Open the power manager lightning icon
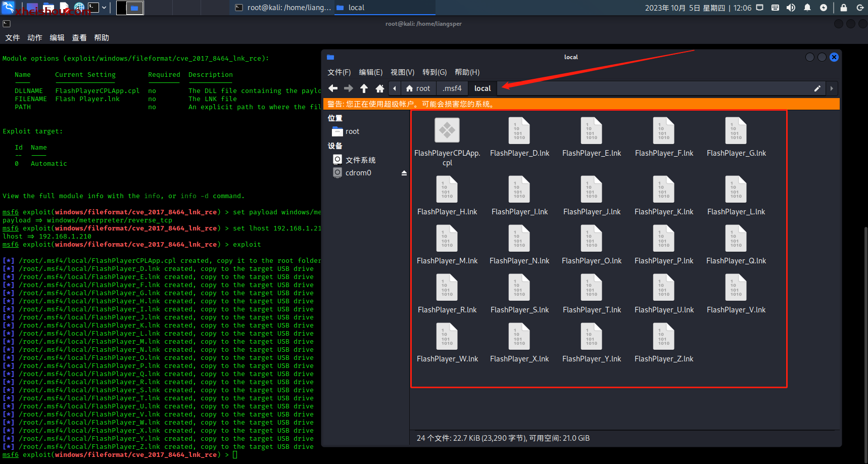Viewport: 868px width, 464px height. pos(824,8)
